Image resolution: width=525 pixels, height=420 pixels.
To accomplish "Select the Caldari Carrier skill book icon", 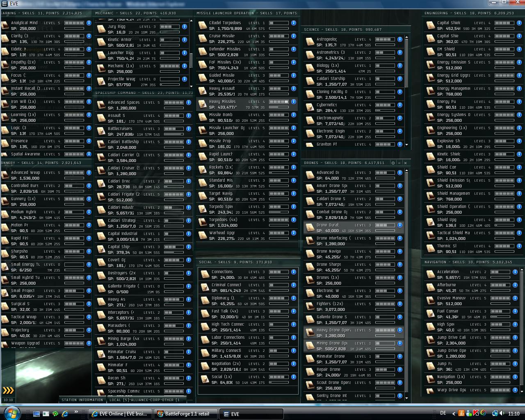I will pyautogui.click(x=101, y=157).
